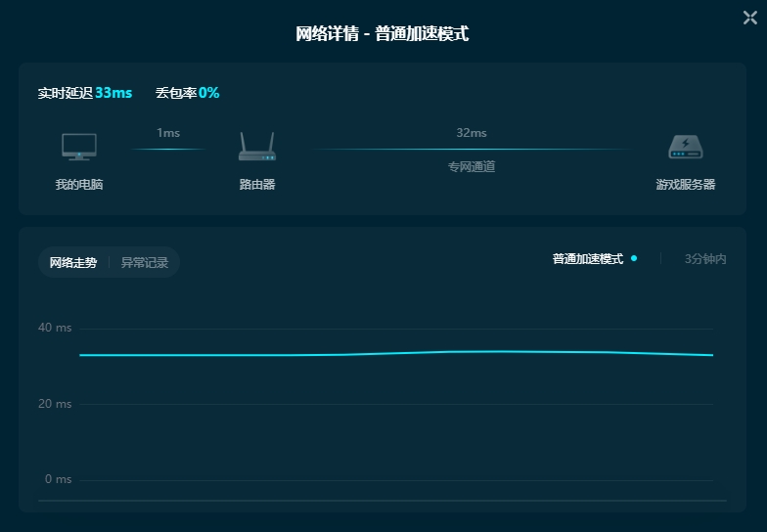Click the 专网通道 label
This screenshot has width=767, height=532.
[x=472, y=167]
